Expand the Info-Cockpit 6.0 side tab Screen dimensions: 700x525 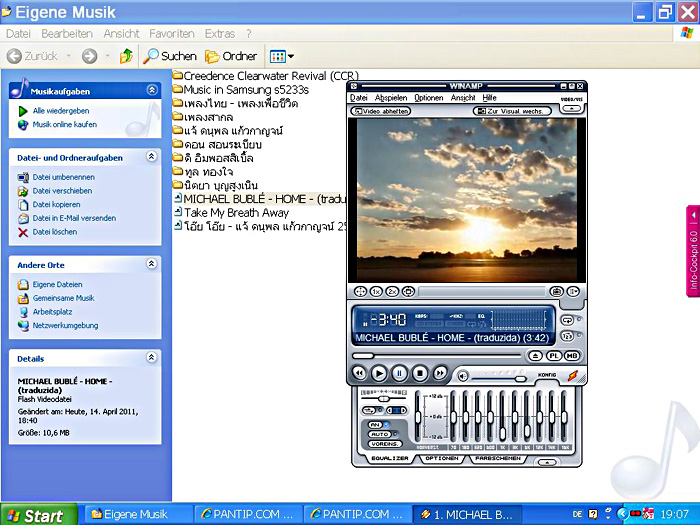(693, 251)
